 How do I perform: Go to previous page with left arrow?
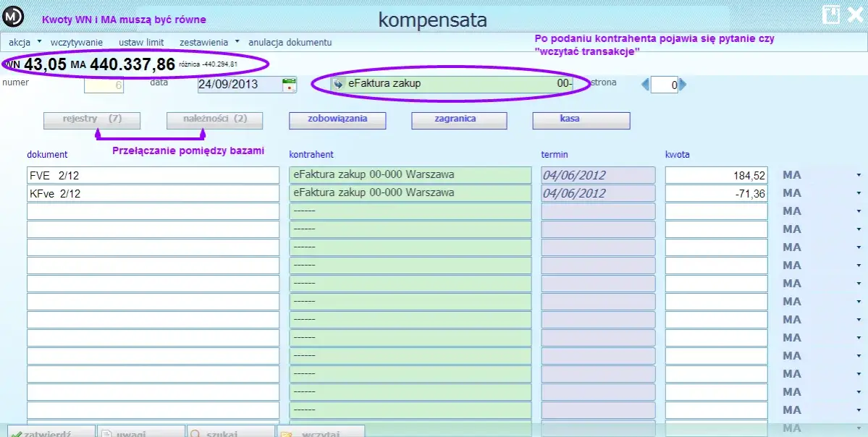point(645,85)
